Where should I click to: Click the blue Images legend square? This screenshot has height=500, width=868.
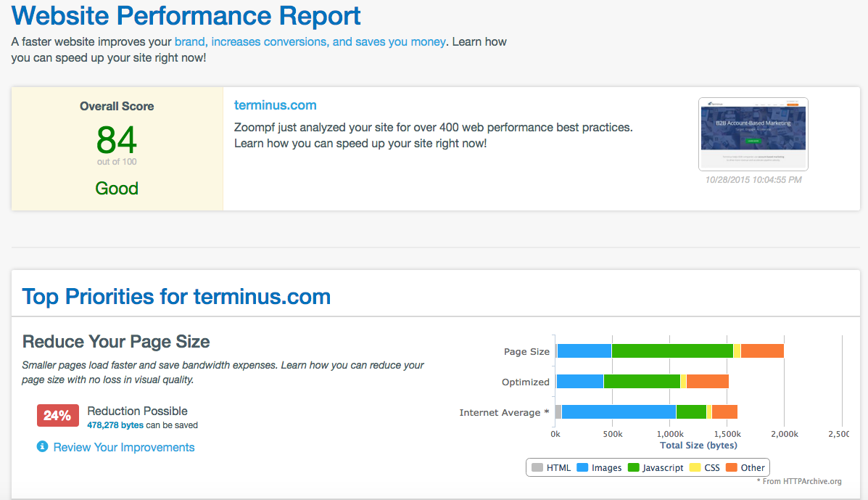tap(582, 467)
